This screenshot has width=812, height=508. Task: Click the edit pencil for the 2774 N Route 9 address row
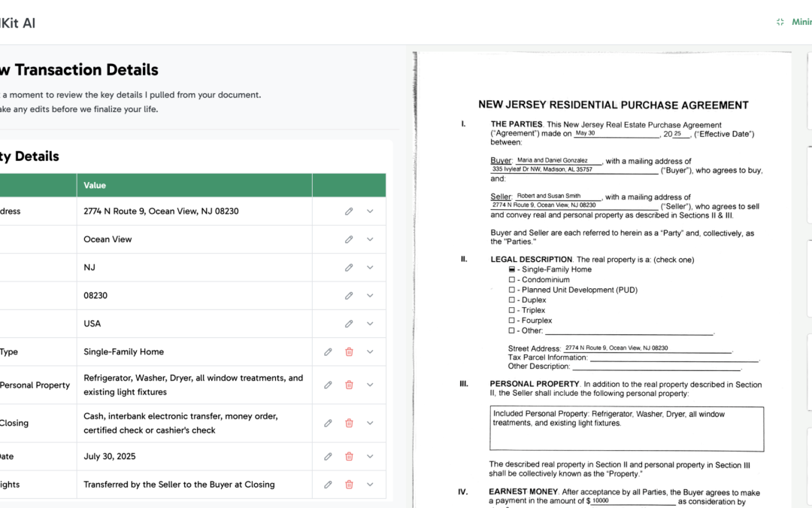pyautogui.click(x=349, y=211)
